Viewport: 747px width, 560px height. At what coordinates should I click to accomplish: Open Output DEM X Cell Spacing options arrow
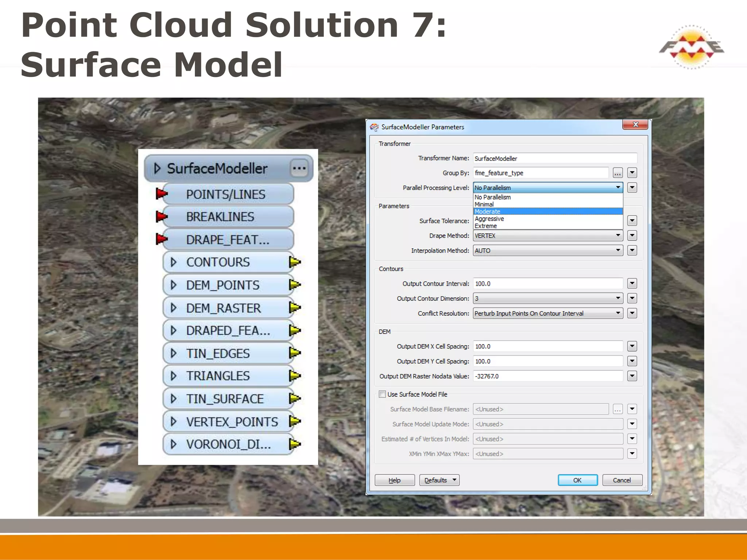coord(632,346)
